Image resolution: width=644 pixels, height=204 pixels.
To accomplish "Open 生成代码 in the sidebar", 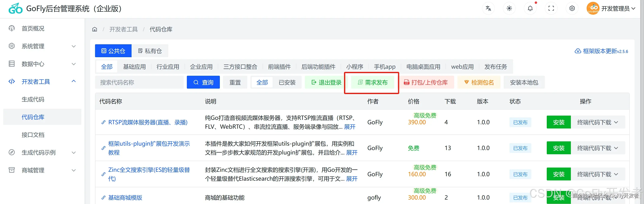I will click(33, 99).
